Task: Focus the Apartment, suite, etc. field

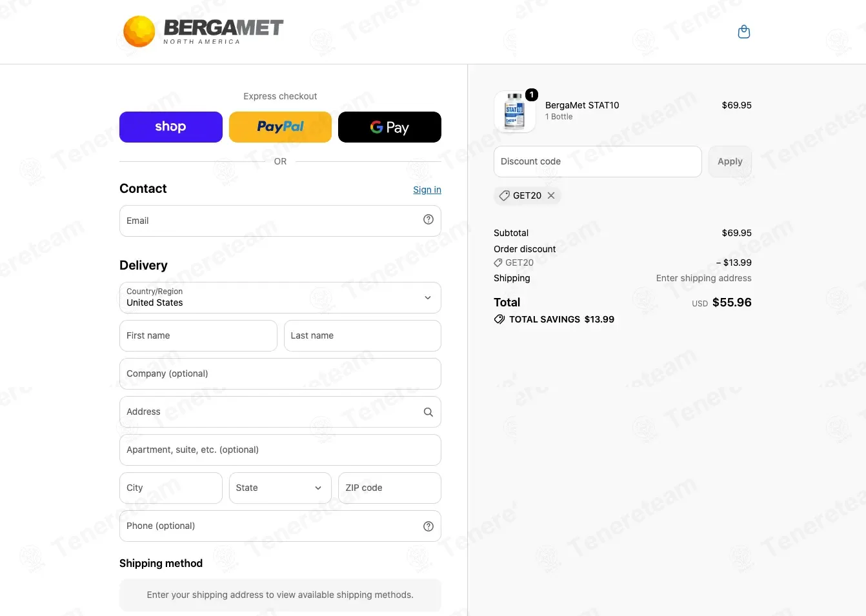Action: (280, 450)
